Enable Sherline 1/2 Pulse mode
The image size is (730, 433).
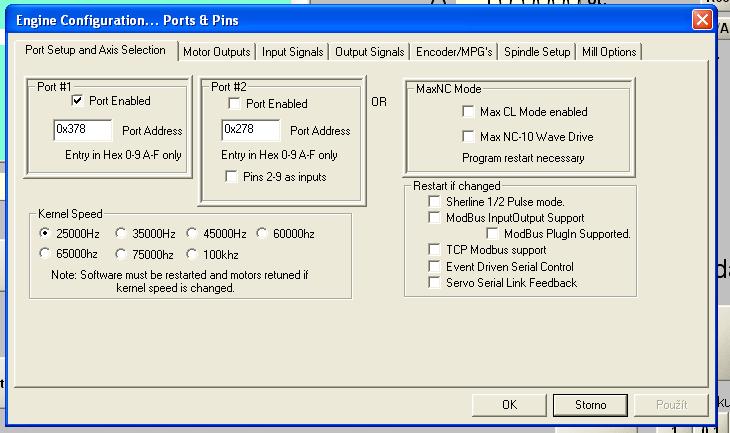(434, 202)
